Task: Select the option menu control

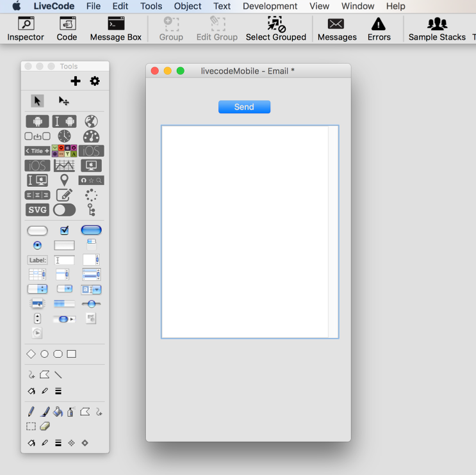Action: 37,289
